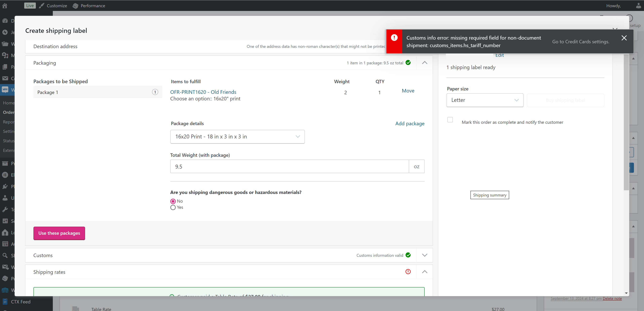Viewport: 644px width, 311px height.
Task: Open WooCommerce Settings submenu item
Action: pyautogui.click(x=9, y=132)
